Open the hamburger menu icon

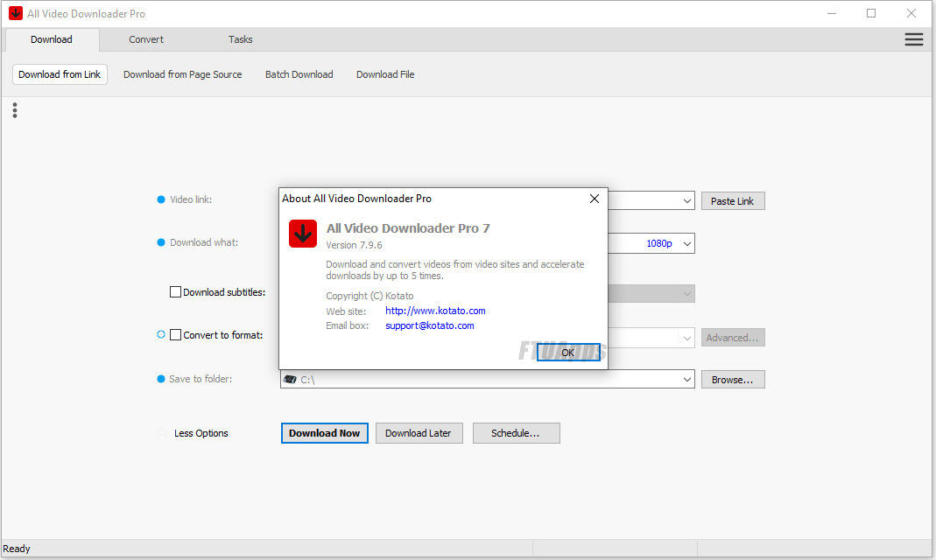[914, 39]
